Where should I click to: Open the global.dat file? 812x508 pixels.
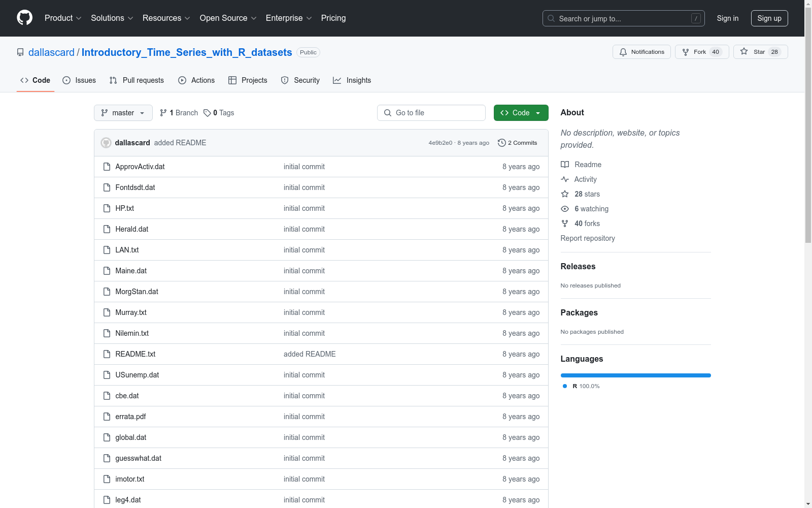[x=131, y=437]
